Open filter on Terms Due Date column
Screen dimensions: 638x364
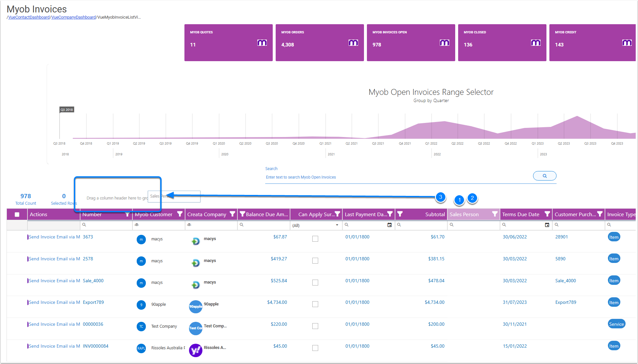click(547, 214)
